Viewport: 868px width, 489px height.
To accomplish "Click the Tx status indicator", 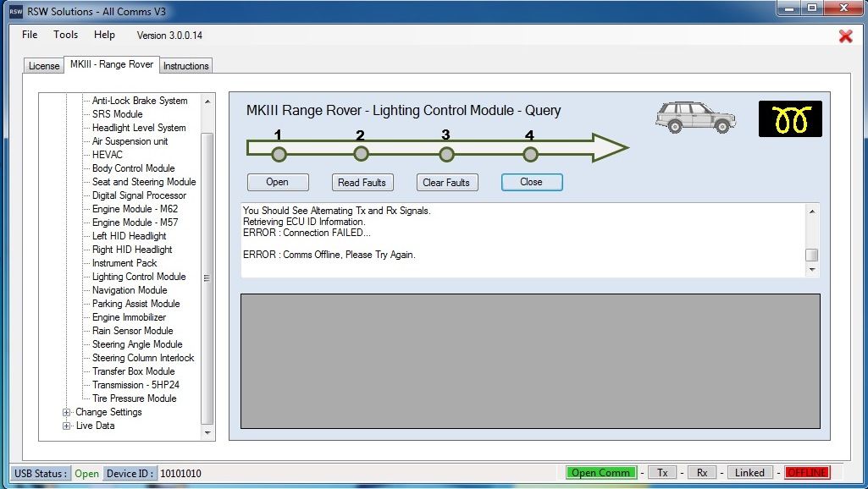I will 662,473.
